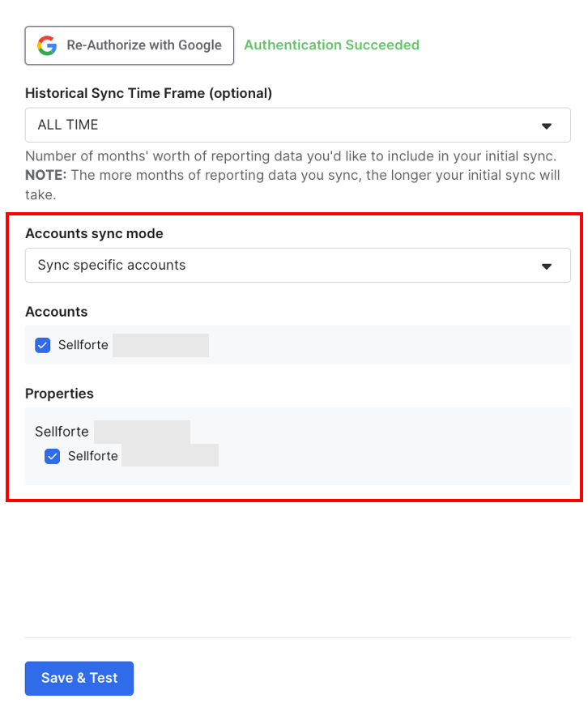The width and height of the screenshot is (588, 703).
Task: Click the Authentication Succeeded status text
Action: pyautogui.click(x=331, y=45)
